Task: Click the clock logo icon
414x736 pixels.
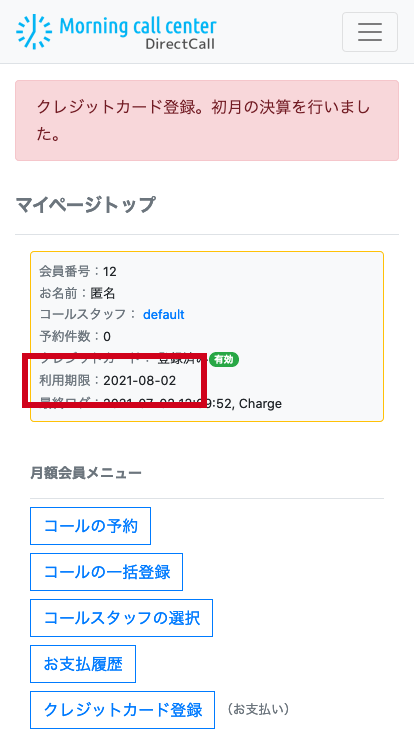Action: (34, 31)
